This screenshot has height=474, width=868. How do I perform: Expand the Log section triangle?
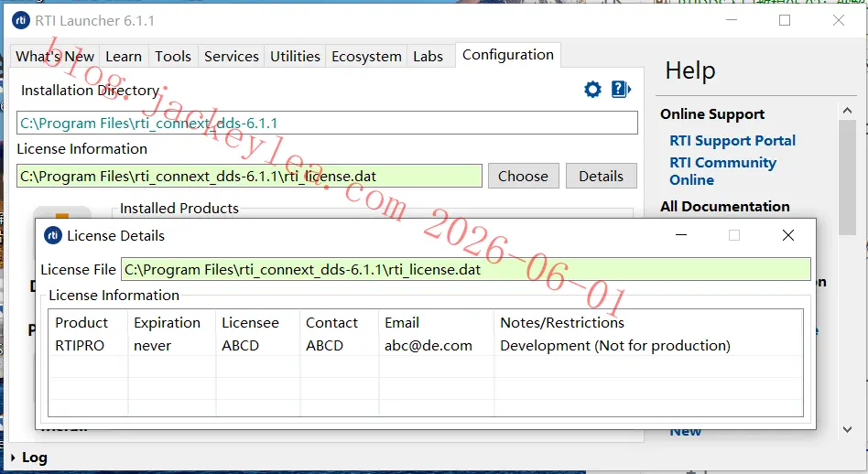(x=13, y=458)
